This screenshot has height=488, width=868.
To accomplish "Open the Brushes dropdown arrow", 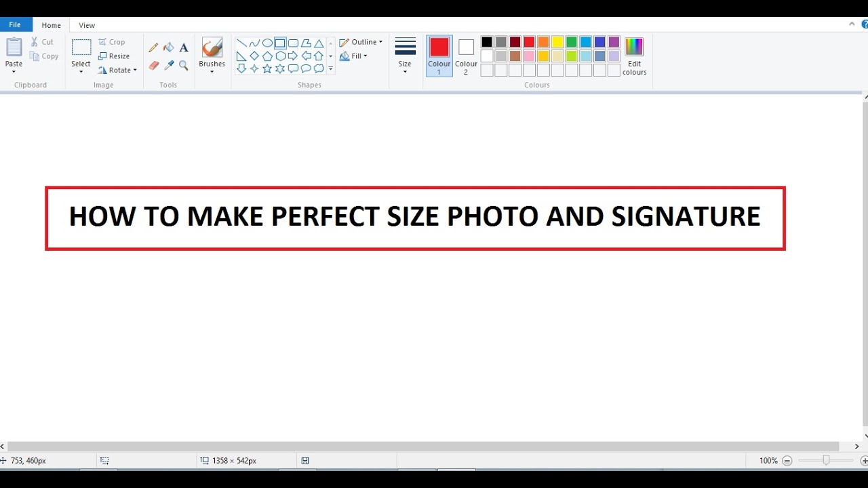I will tap(212, 72).
